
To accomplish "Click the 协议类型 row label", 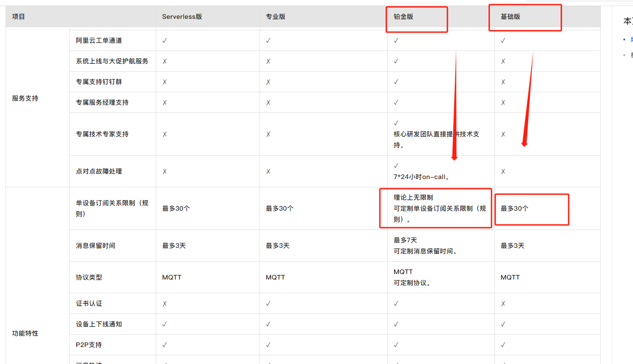I will click(x=89, y=277).
